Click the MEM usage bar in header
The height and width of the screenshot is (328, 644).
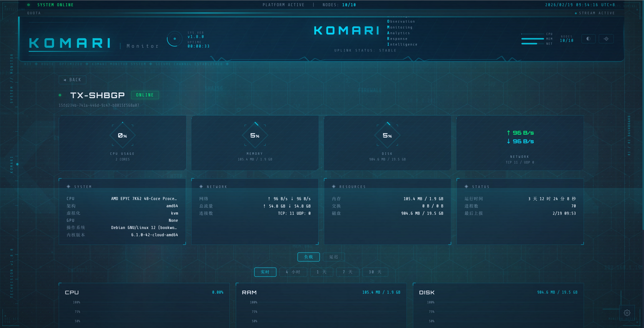(x=532, y=39)
